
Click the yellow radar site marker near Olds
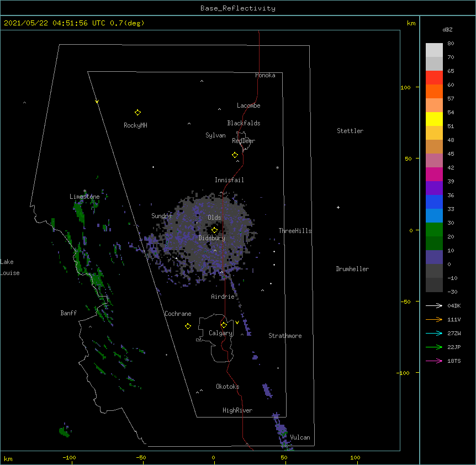coord(214,230)
